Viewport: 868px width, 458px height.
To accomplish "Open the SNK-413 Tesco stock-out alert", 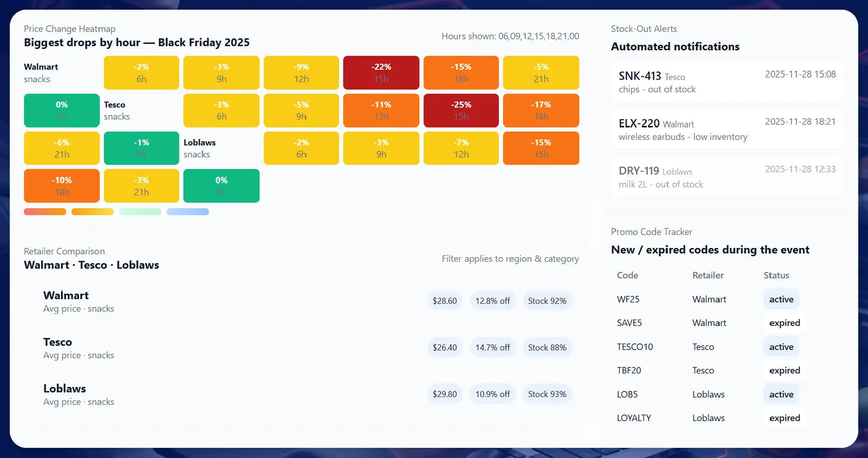I will (x=725, y=82).
